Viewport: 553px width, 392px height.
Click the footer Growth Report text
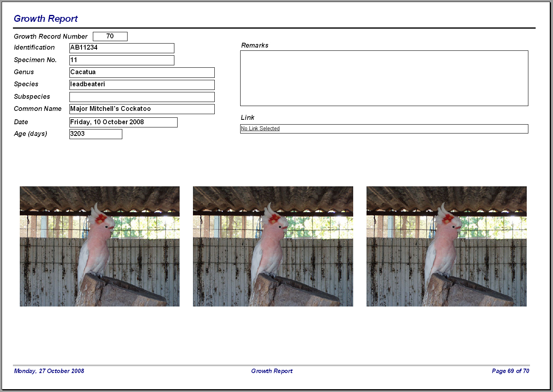pyautogui.click(x=272, y=371)
